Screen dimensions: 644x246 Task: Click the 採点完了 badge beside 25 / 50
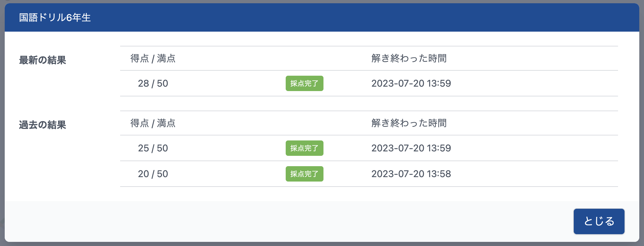tap(304, 148)
